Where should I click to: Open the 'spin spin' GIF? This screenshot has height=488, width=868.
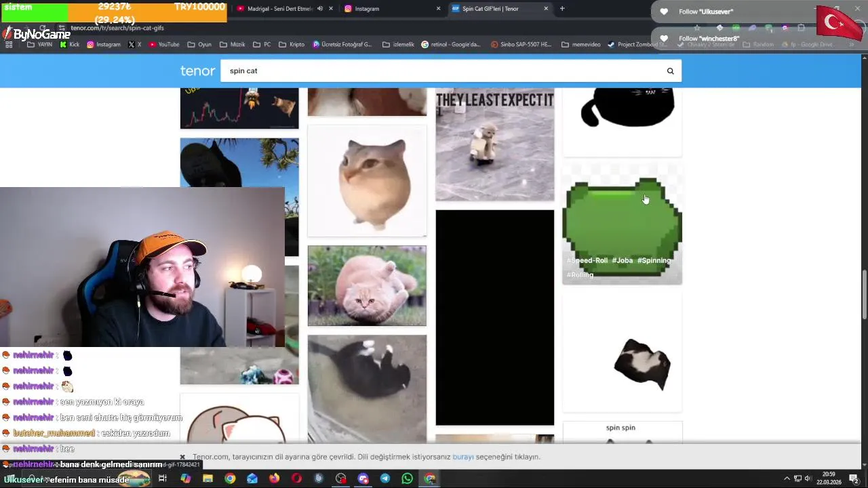622,432
